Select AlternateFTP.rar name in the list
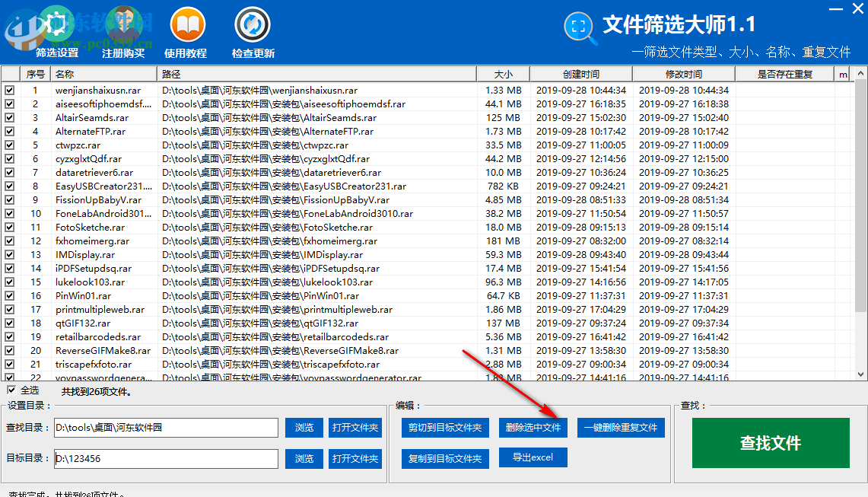Screen dimensions: 868x497 (x=91, y=132)
